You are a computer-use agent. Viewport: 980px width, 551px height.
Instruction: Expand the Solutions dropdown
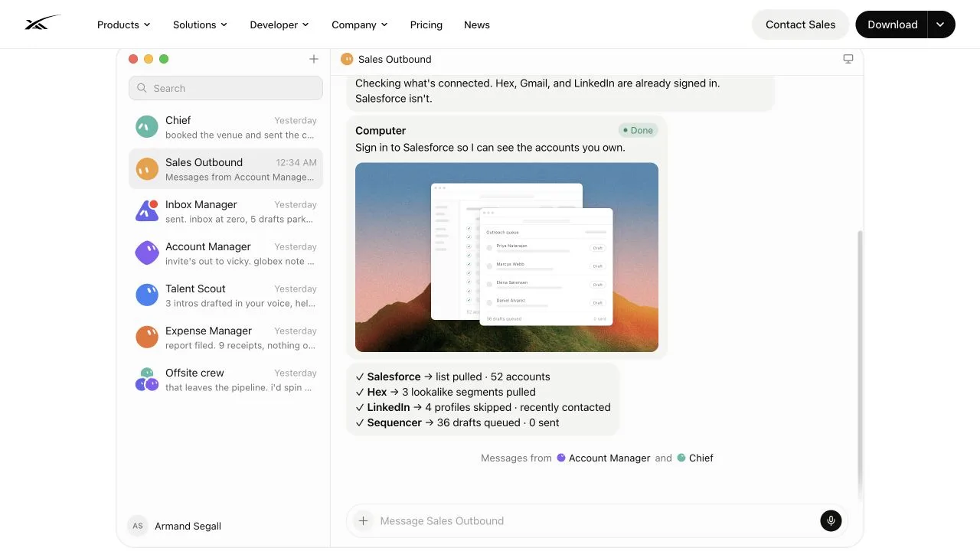[x=201, y=24]
